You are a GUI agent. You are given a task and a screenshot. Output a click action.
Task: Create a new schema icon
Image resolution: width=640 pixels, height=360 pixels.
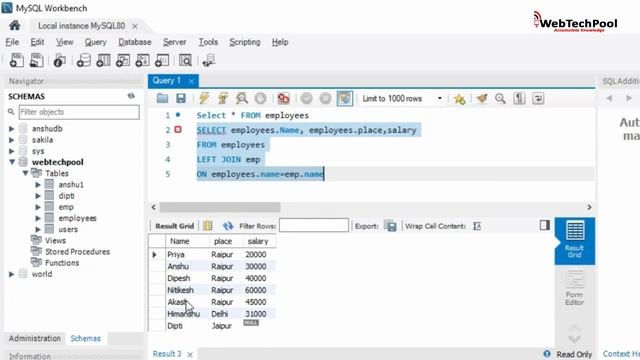84,60
